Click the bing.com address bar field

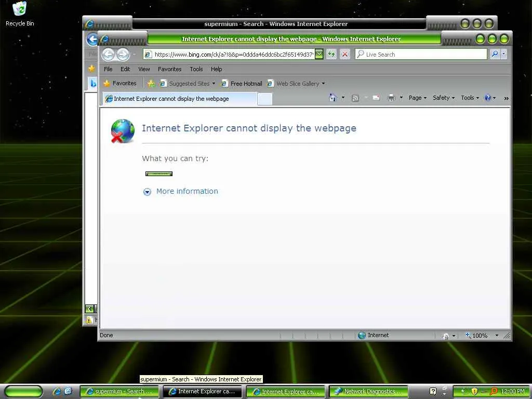pyautogui.click(x=229, y=54)
